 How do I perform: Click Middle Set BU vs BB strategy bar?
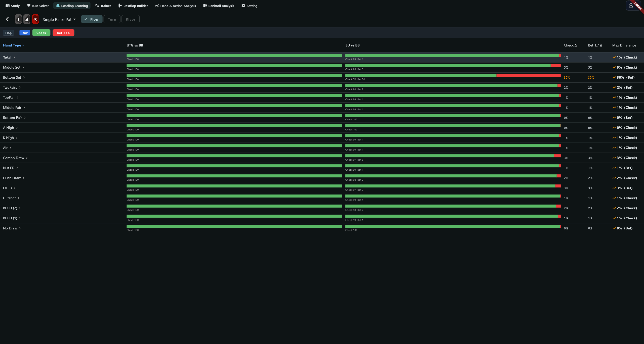pyautogui.click(x=453, y=65)
